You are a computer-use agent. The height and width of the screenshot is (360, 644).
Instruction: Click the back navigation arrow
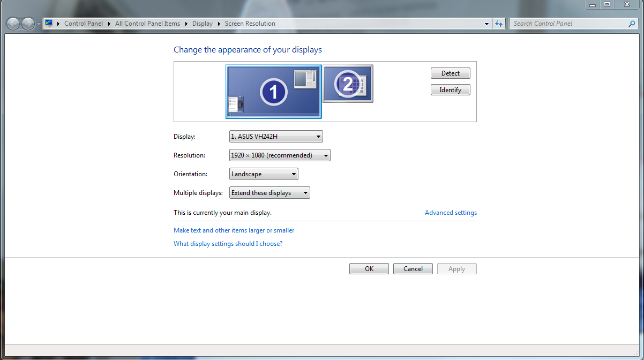pyautogui.click(x=13, y=23)
